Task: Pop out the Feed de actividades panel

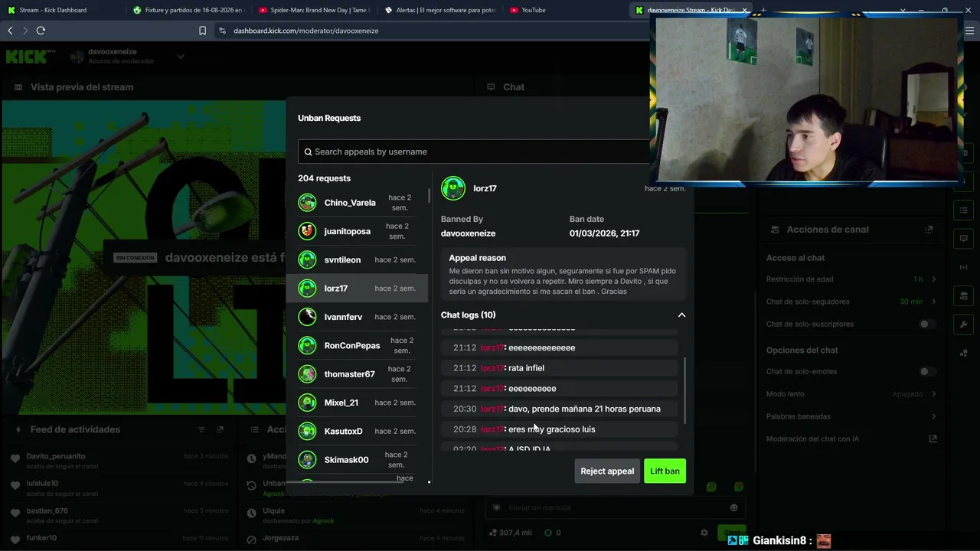Action: pos(220,430)
